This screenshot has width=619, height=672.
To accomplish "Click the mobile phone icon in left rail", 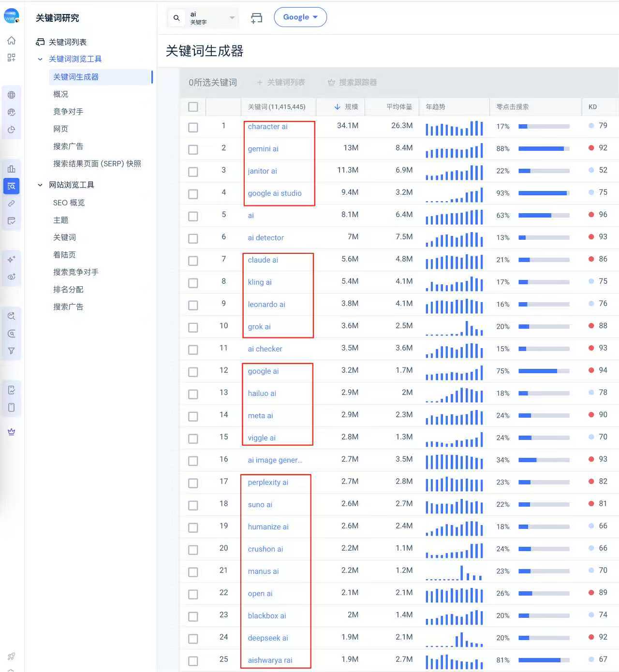I will pyautogui.click(x=12, y=407).
